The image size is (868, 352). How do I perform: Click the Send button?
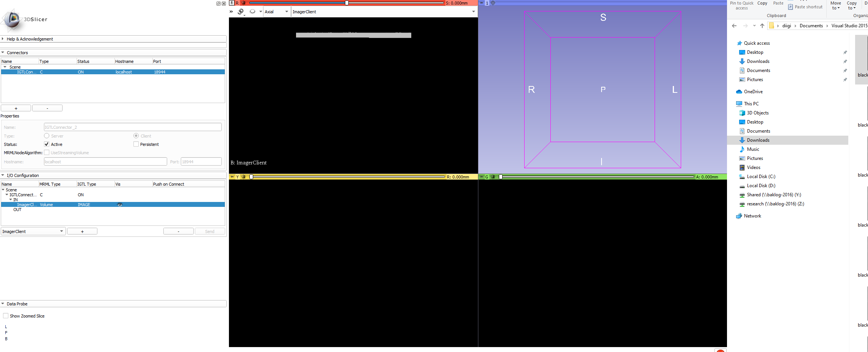pos(210,231)
